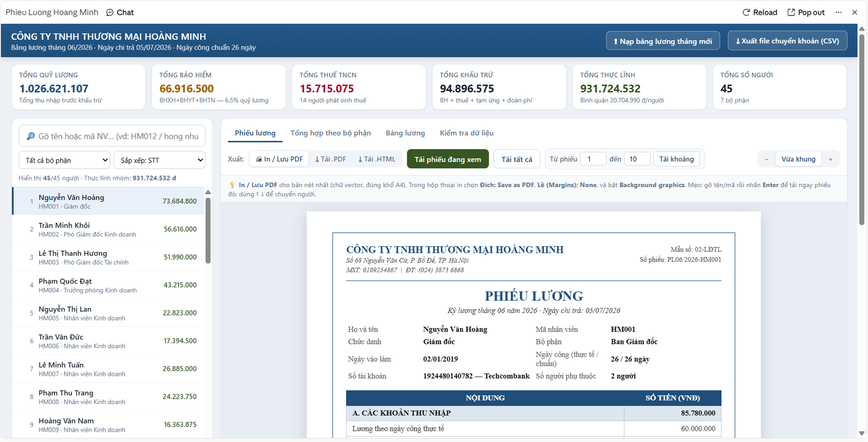Image resolution: width=868 pixels, height=442 pixels.
Task: Click 'Lương theo ngày công thực tế' row
Action: coord(534,428)
